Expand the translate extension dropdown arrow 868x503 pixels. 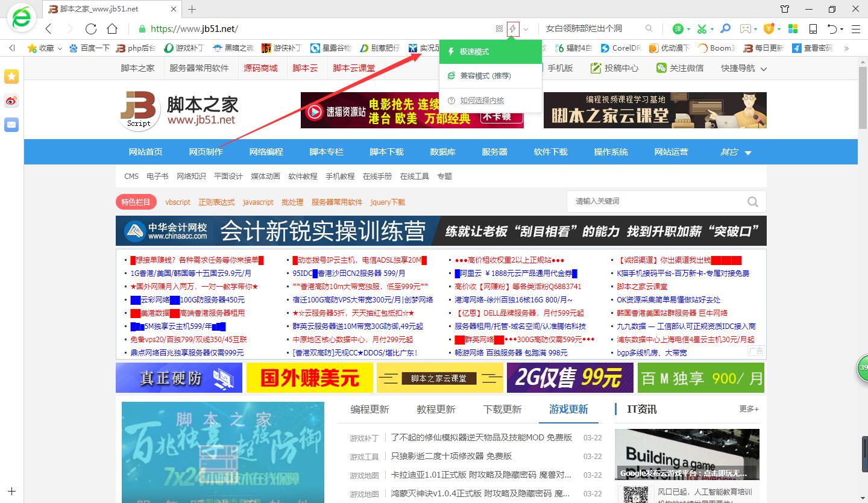pos(688,29)
